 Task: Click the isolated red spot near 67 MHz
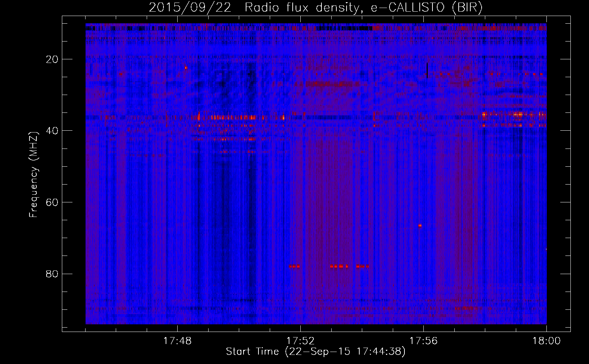click(420, 226)
